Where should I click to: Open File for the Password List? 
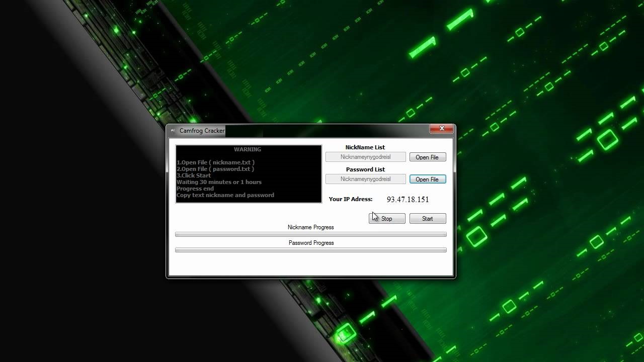point(427,179)
